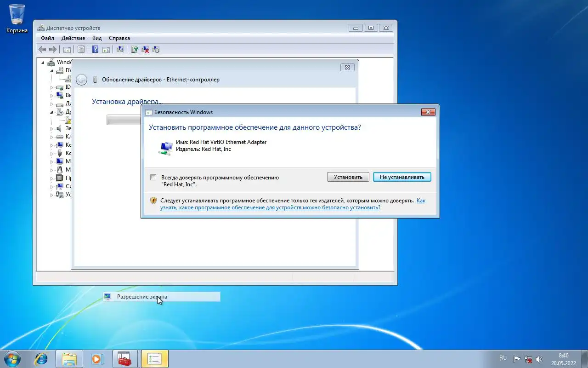Image resolution: width=588 pixels, height=368 pixels.
Task: Open Windows Explorer from the taskbar
Action: point(69,359)
